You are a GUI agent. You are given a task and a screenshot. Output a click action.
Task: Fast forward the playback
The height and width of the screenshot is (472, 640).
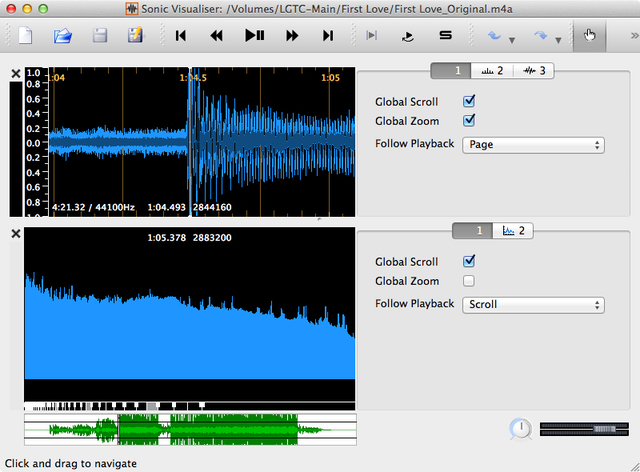[x=291, y=36]
